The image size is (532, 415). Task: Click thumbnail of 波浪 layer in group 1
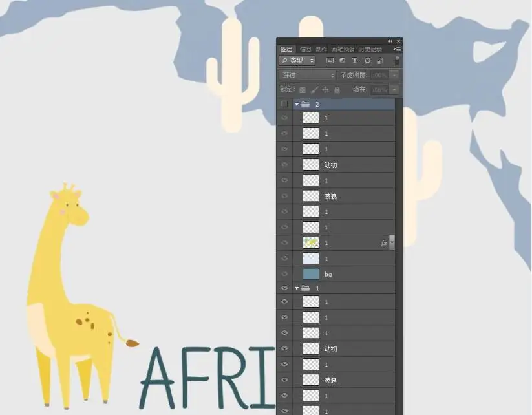[x=311, y=379]
